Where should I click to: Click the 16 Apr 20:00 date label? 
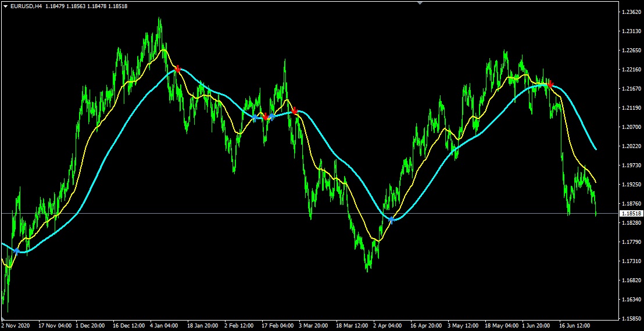point(425,326)
